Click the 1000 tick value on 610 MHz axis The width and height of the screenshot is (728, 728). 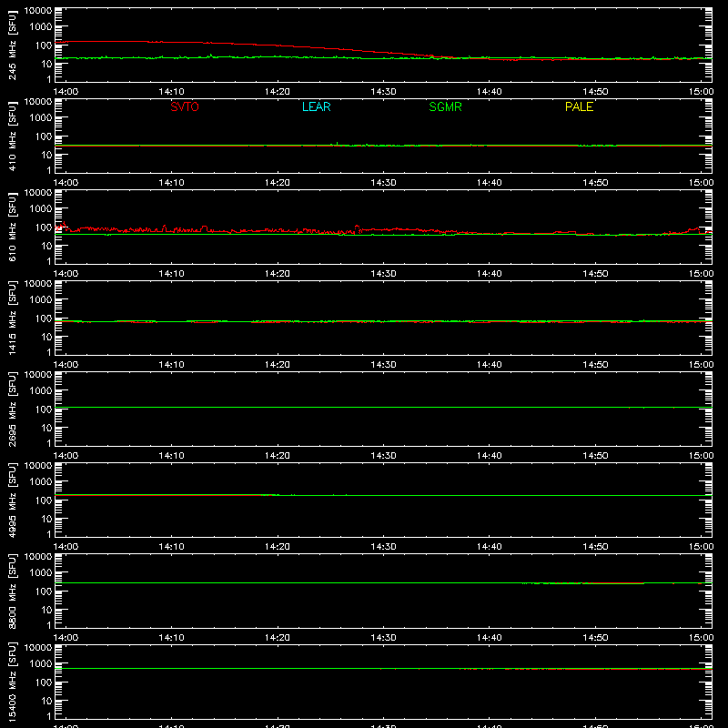coord(41,209)
